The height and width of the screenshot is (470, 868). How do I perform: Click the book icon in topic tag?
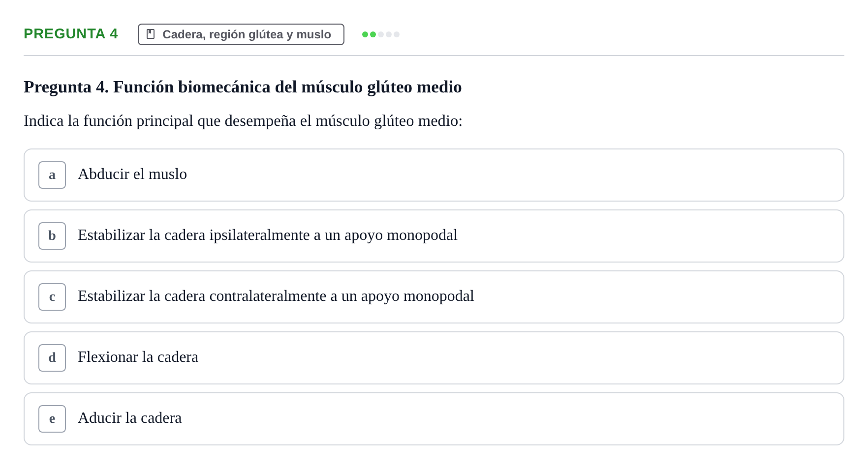pos(151,34)
